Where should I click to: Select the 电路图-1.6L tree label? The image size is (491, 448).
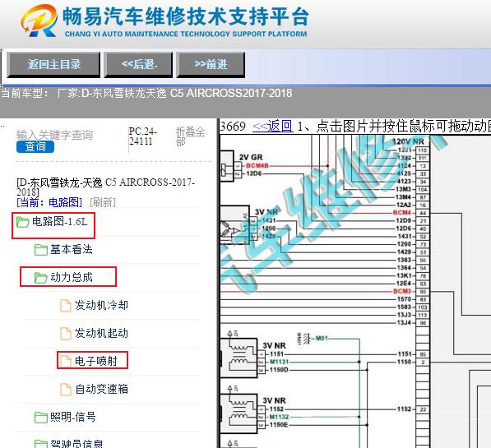pyautogui.click(x=59, y=222)
